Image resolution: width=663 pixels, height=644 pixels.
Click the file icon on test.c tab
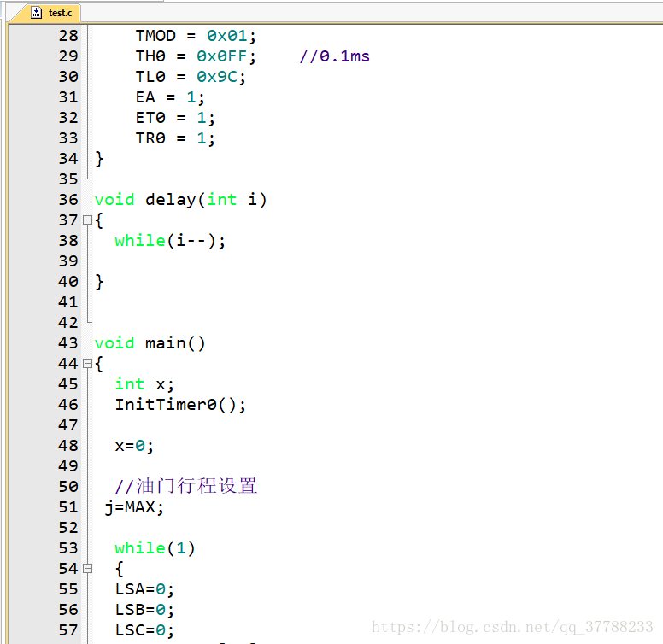tap(37, 13)
